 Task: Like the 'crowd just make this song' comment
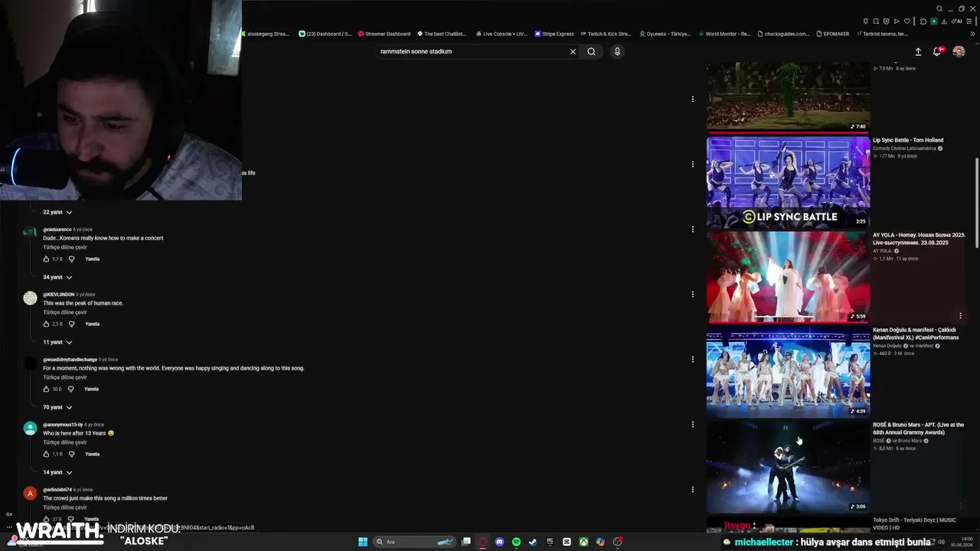(x=46, y=519)
